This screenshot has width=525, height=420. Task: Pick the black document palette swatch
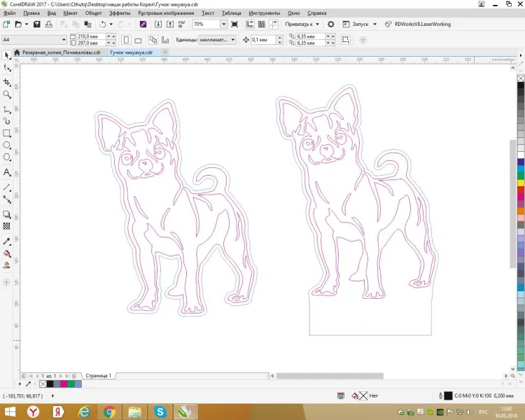point(50,384)
